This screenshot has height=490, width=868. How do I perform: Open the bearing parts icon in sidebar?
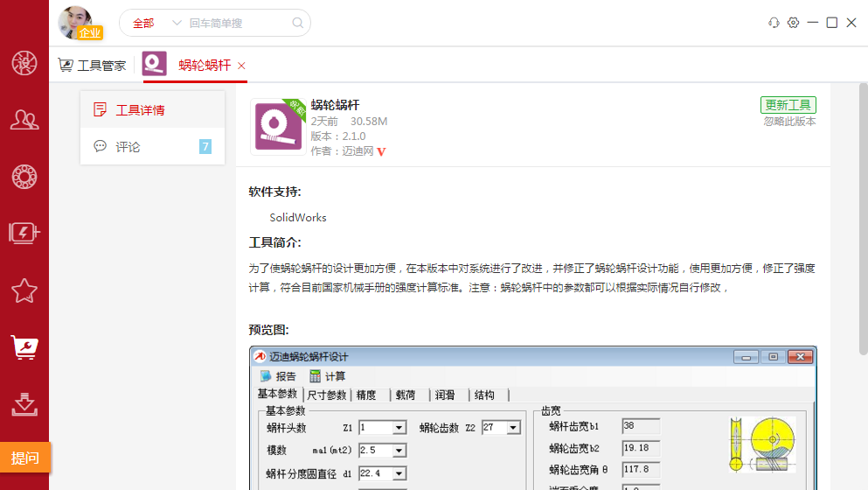point(24,177)
